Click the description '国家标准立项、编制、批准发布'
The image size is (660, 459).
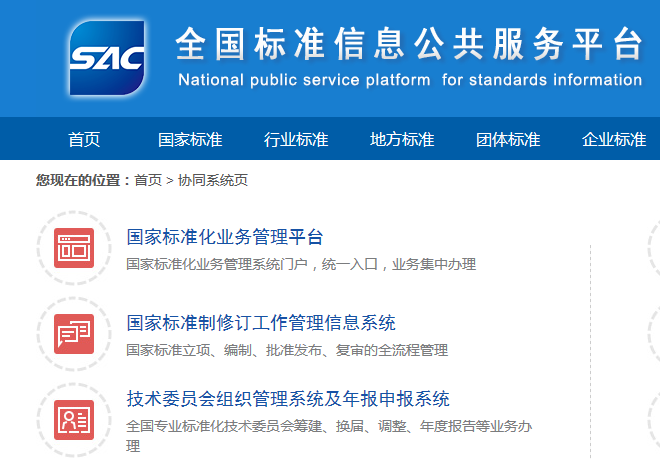point(287,350)
